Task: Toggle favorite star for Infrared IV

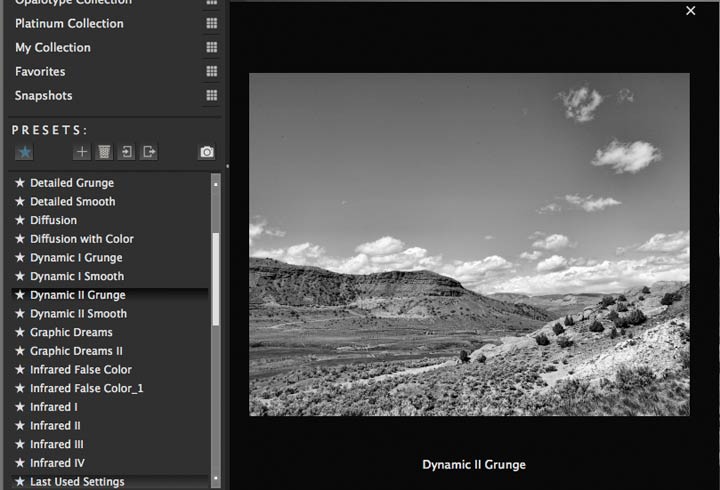Action: click(20, 463)
